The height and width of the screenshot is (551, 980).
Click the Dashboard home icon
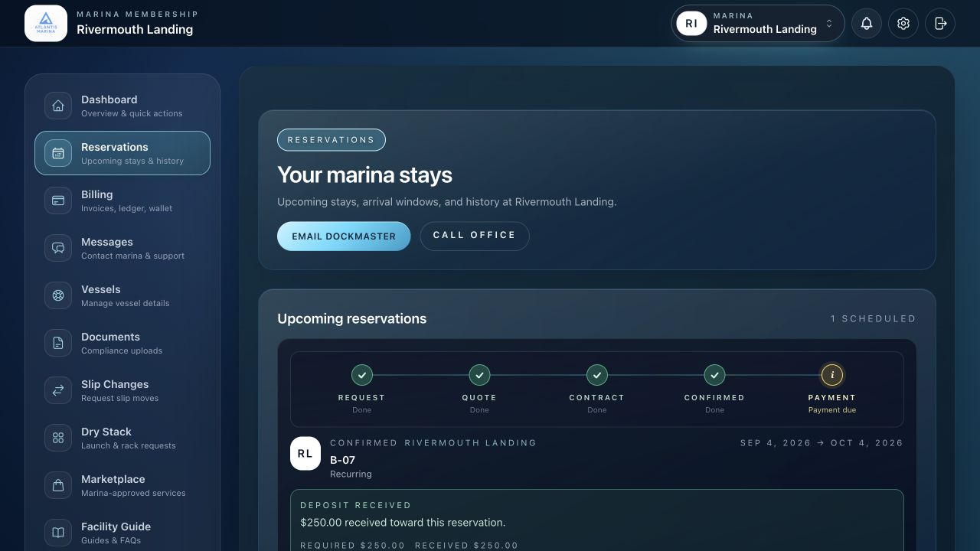[x=58, y=106]
